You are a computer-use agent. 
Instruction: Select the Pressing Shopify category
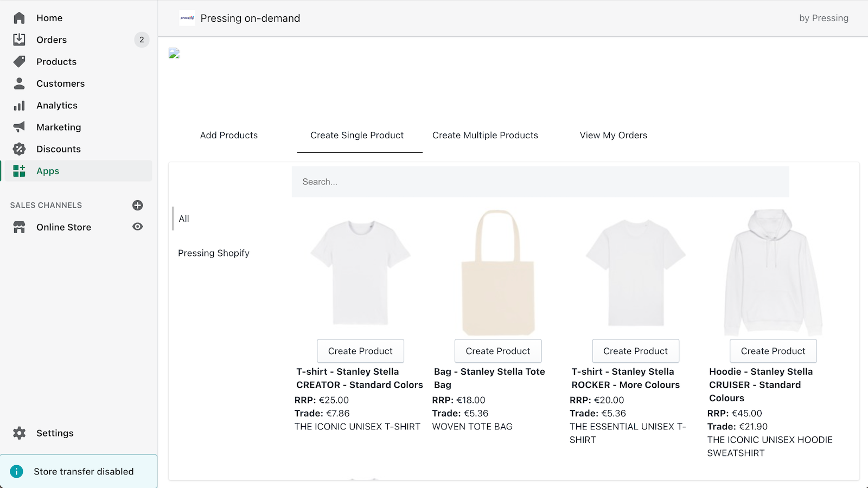(x=214, y=253)
